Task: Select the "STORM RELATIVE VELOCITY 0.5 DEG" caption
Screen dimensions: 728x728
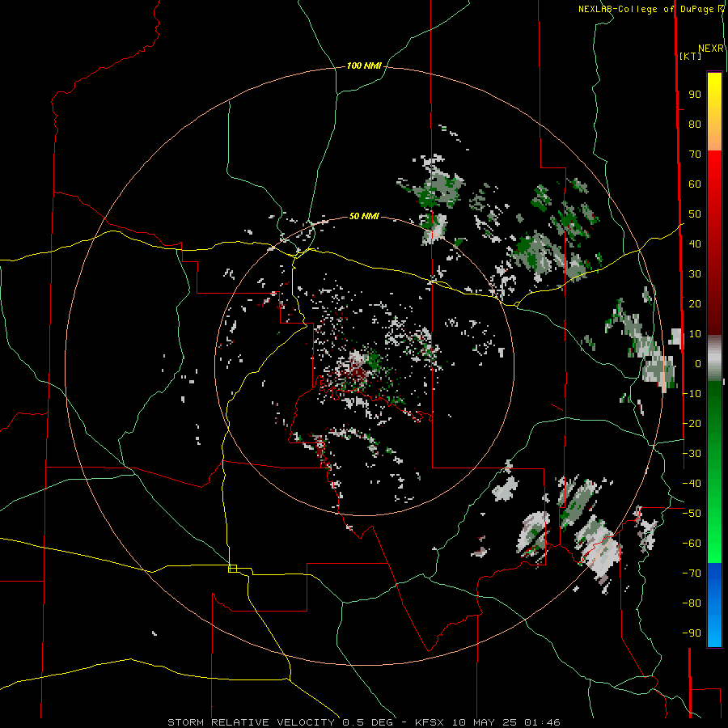Action: [280, 722]
